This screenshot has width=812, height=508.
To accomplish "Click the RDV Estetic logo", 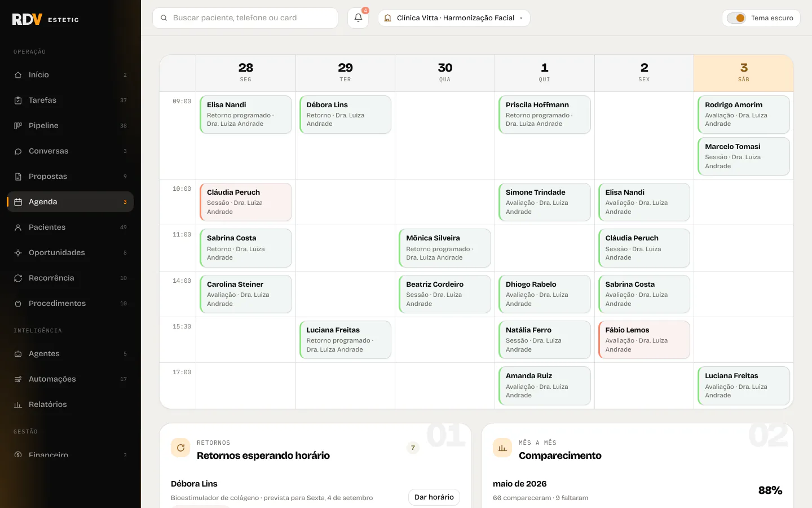I will tap(46, 19).
